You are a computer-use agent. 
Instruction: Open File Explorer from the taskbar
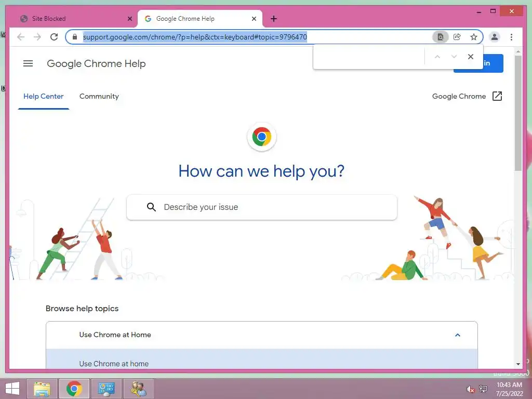(x=43, y=389)
